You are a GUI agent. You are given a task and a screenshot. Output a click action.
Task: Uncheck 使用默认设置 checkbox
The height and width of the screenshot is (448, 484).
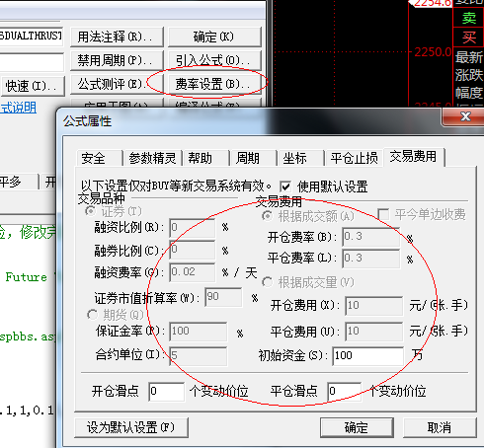tap(285, 187)
